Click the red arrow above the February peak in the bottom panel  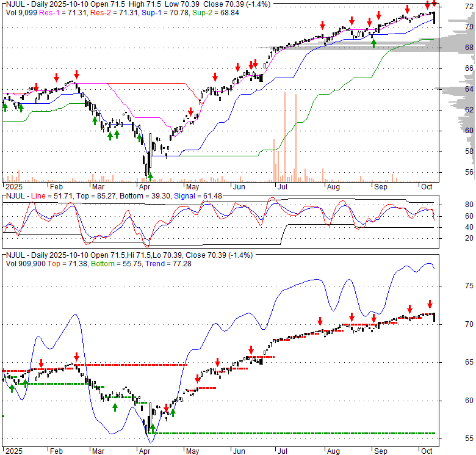[76, 357]
